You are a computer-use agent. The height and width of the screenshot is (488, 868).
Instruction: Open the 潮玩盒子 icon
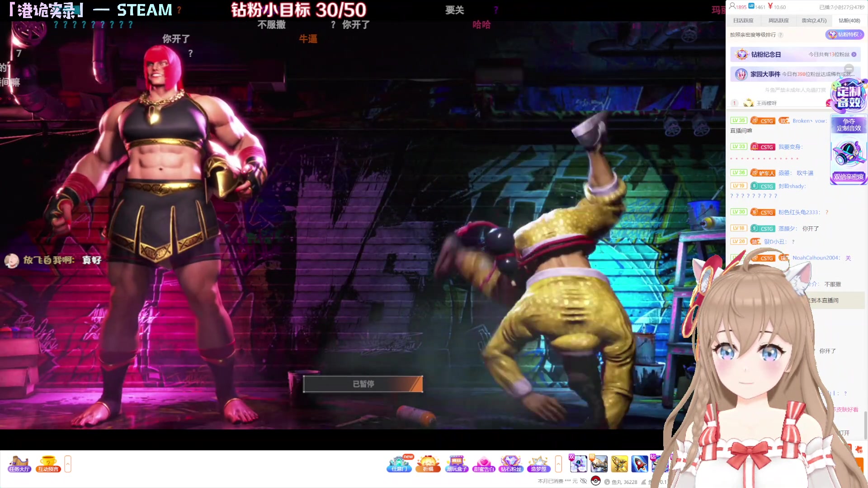[457, 464]
